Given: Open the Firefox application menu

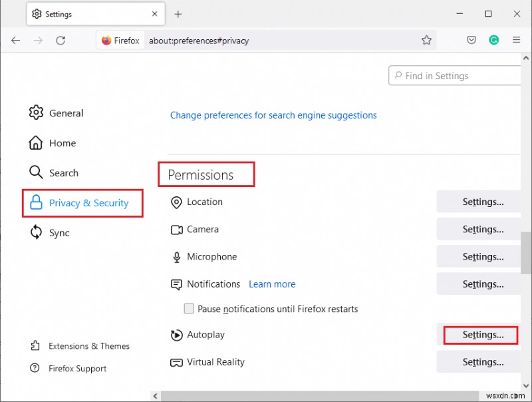Looking at the screenshot, I should [517, 40].
